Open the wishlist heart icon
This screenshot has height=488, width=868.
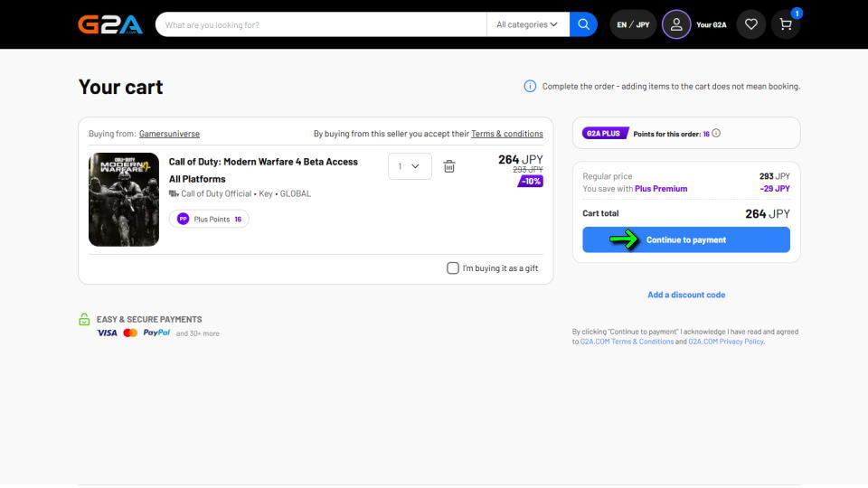(750, 24)
